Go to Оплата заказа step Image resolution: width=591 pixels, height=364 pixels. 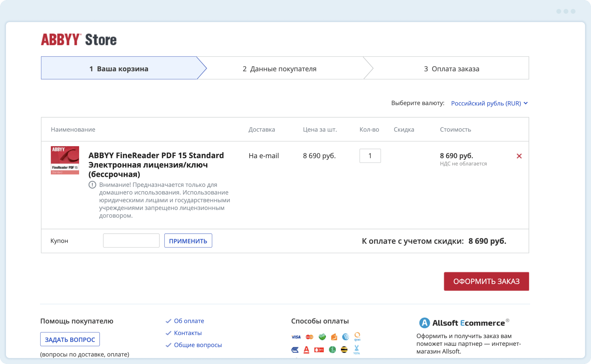(451, 69)
